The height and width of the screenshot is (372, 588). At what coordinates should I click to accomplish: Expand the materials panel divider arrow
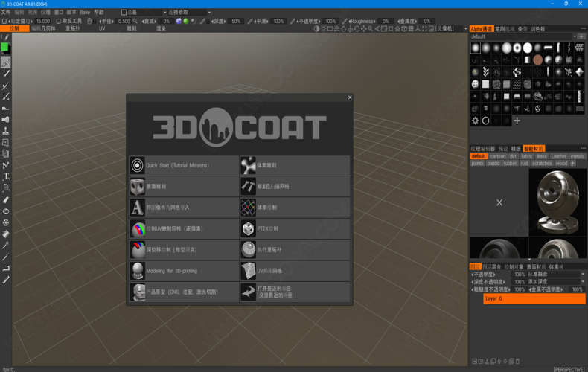click(529, 260)
